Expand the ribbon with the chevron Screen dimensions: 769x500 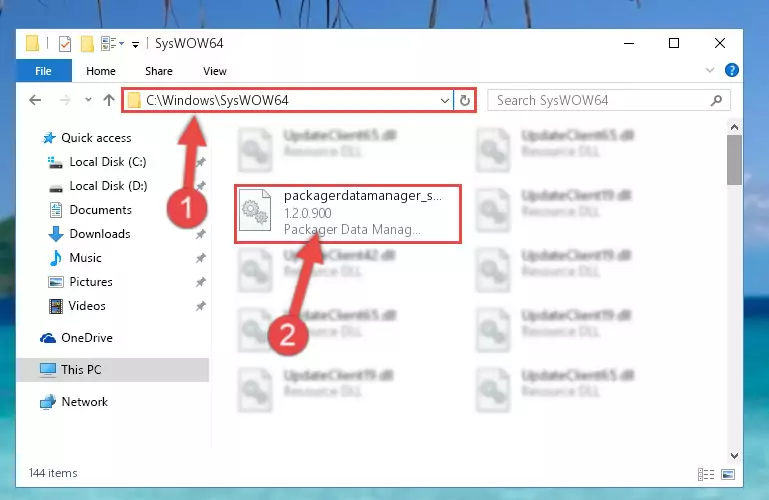pyautogui.click(x=710, y=70)
